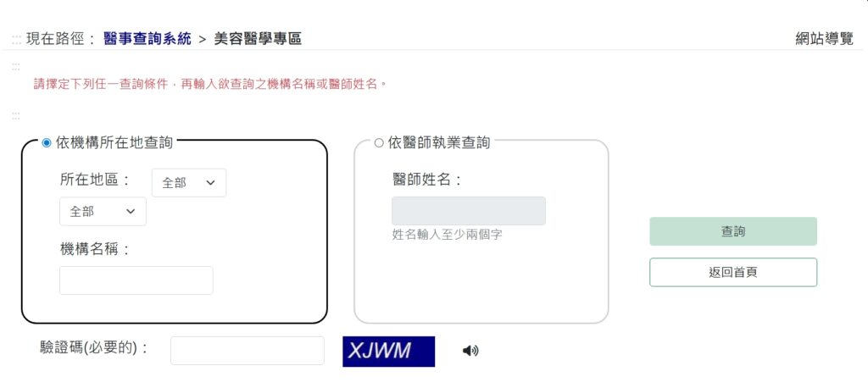The image size is (868, 388).
Task: Open the 網站導覽 sitemap link
Action: coord(824,38)
